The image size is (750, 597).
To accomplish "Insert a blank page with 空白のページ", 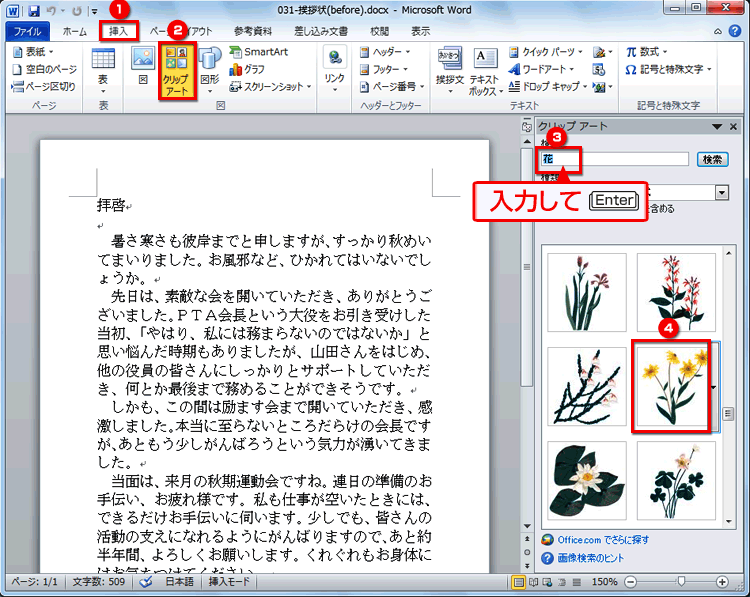I will pyautogui.click(x=44, y=69).
